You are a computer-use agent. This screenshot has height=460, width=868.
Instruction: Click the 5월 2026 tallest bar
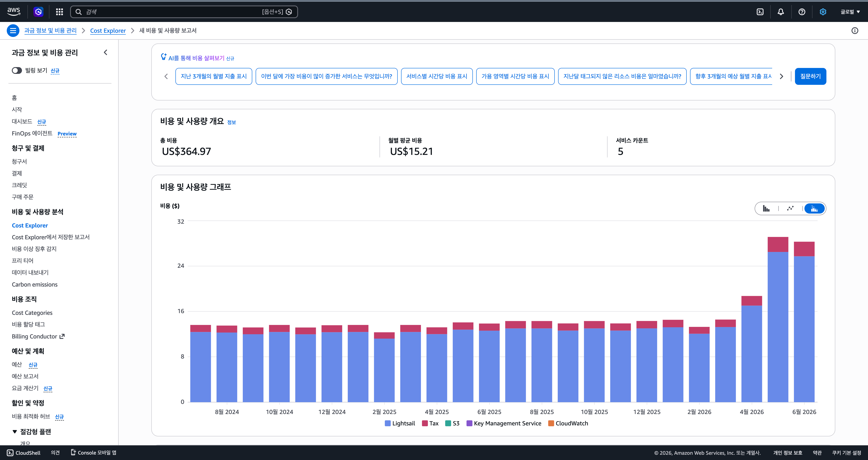(x=778, y=319)
